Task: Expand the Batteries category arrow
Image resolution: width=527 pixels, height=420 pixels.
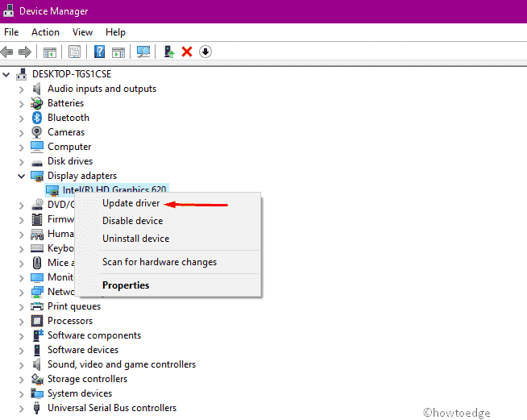Action: pos(22,103)
